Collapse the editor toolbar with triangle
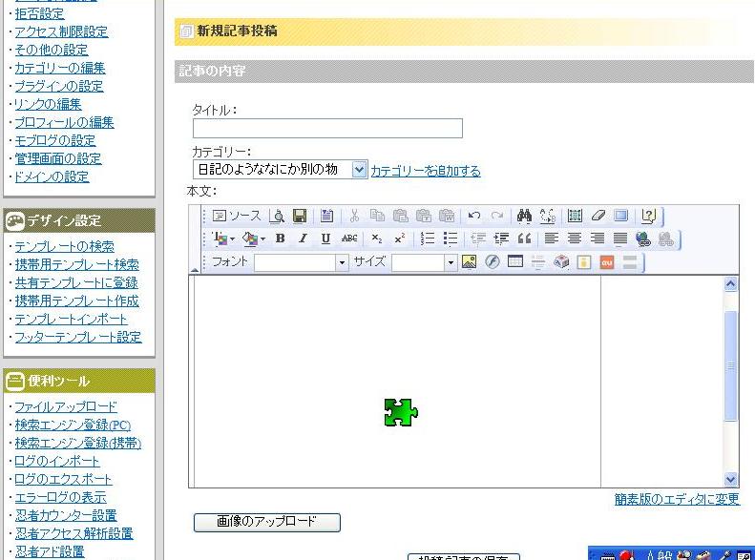 [x=195, y=270]
